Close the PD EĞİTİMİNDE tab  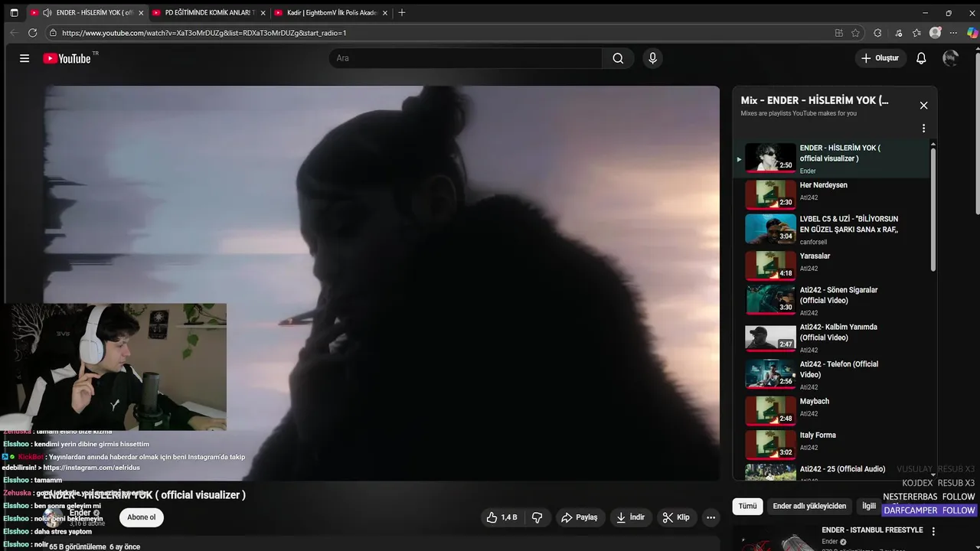point(263,12)
